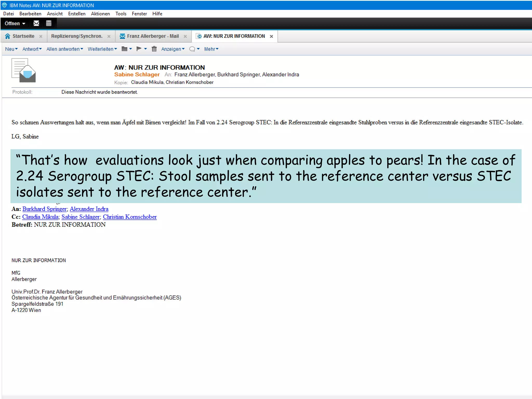Click the chat bubble icon
532x399 pixels.
[192, 49]
